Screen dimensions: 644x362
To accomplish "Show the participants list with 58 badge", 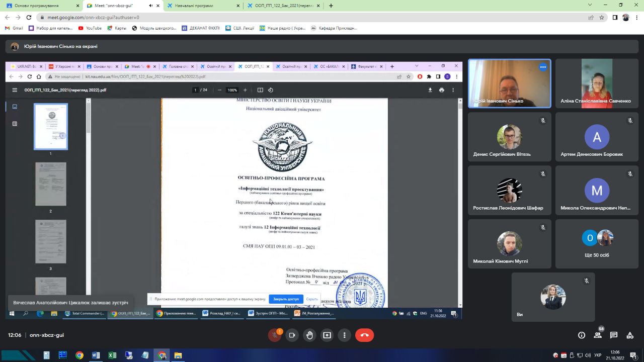I will (598, 335).
